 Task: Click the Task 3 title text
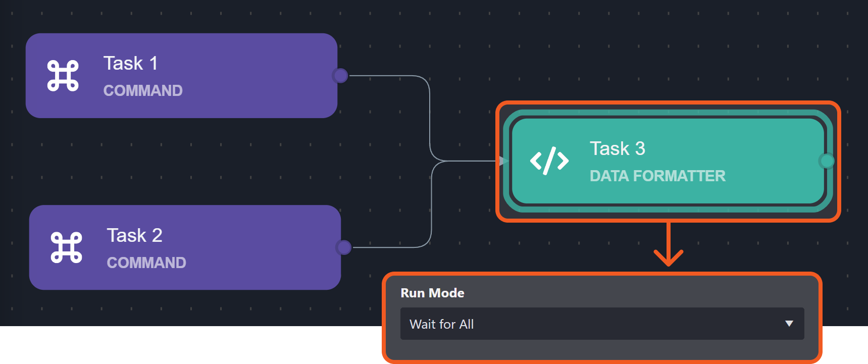pyautogui.click(x=618, y=148)
